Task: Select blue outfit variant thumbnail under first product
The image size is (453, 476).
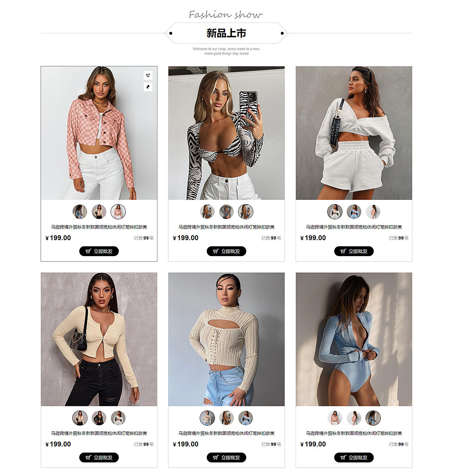Action: [x=80, y=212]
